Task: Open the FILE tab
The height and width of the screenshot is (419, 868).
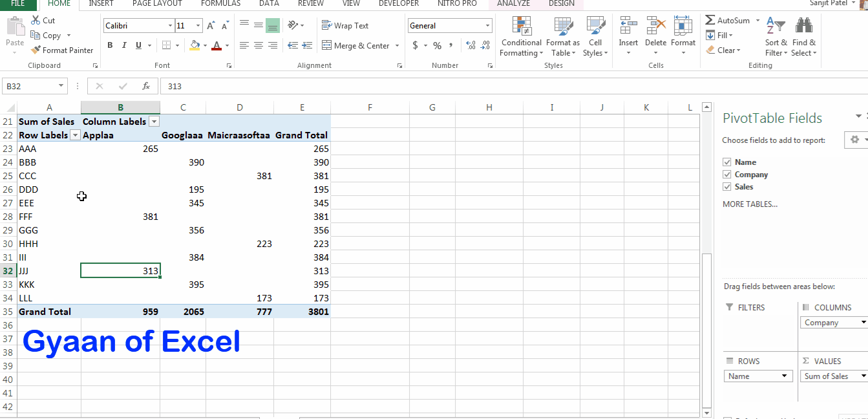Action: pyautogui.click(x=17, y=4)
